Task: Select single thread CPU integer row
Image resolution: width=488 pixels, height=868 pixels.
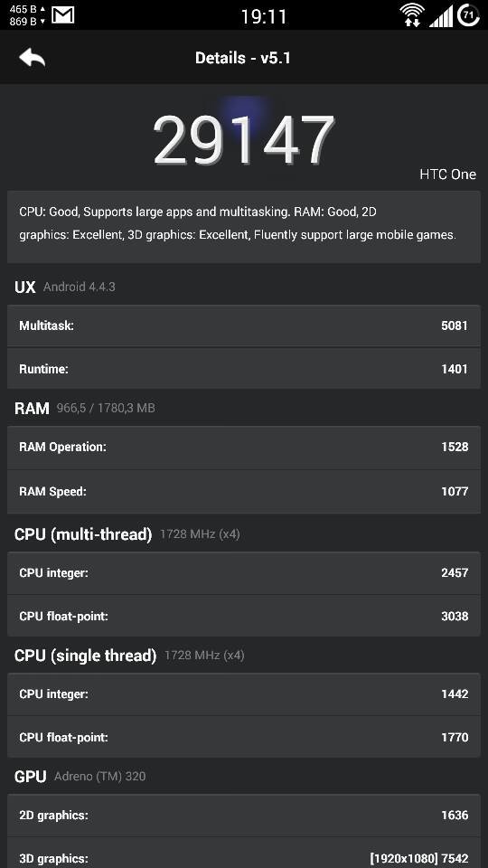Action: click(244, 694)
